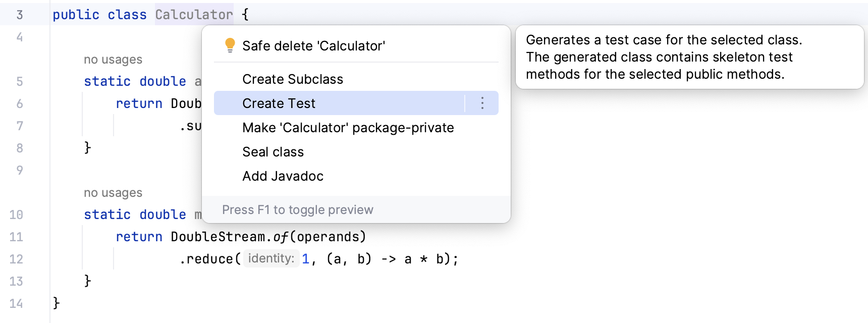Open the three-dot submenu beside Create Test
868x323 pixels.
click(482, 103)
